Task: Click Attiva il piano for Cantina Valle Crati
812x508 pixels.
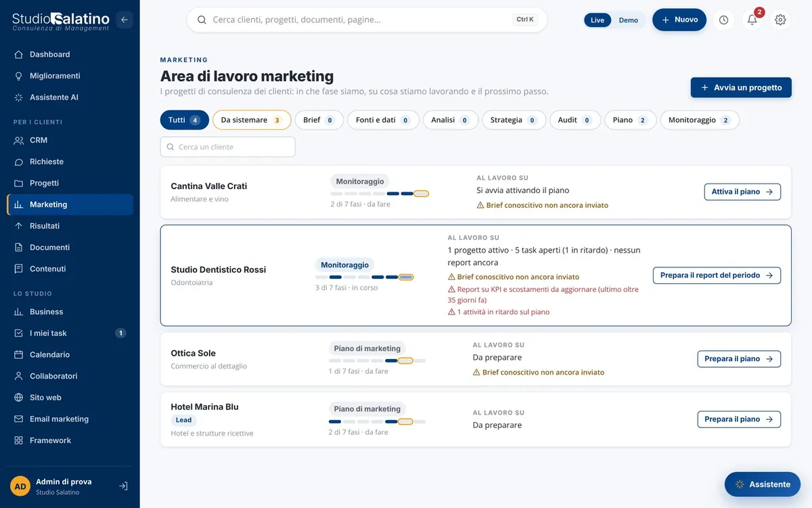Action: [742, 192]
